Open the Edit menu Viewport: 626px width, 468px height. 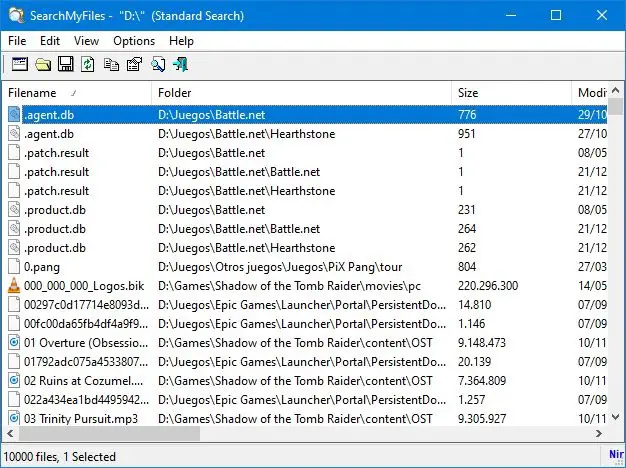pyautogui.click(x=50, y=41)
